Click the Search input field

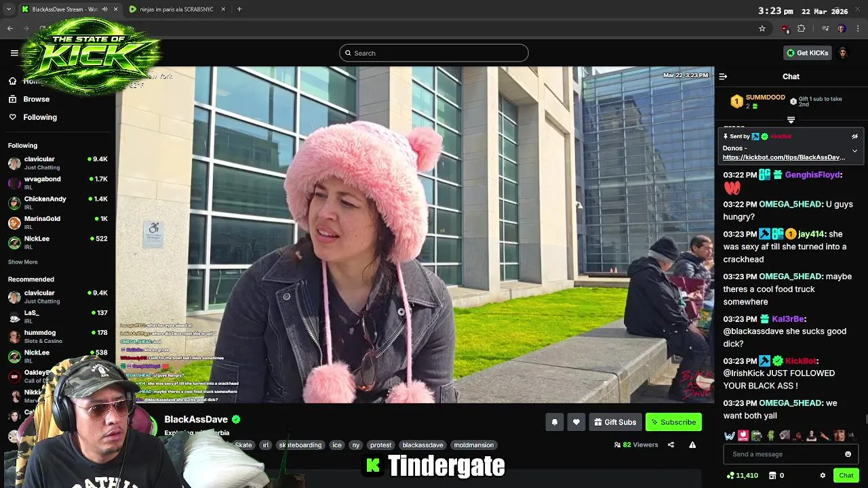coord(434,53)
